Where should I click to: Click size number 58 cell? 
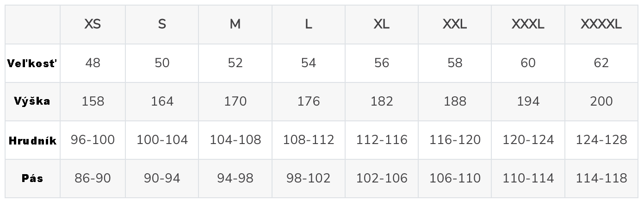455,63
